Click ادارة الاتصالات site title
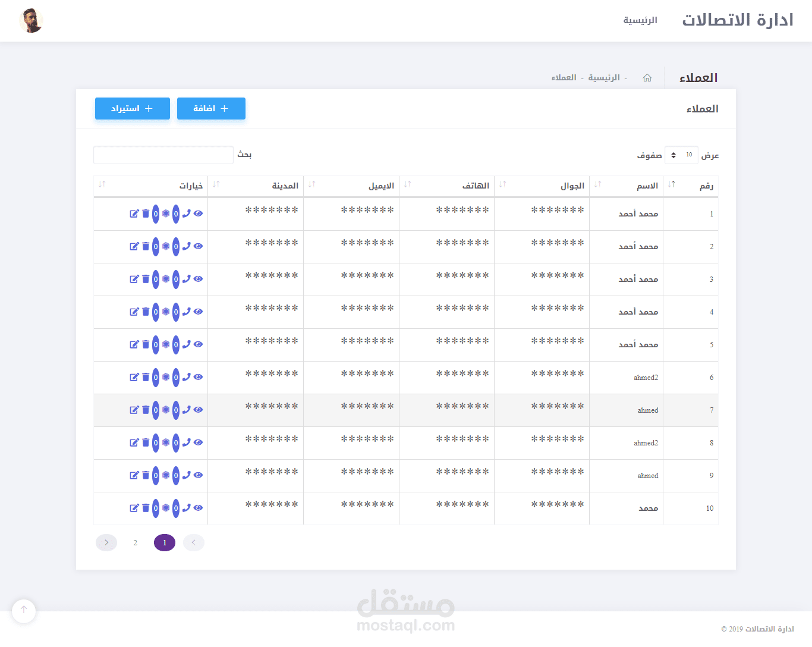This screenshot has height=647, width=812. pos(738,20)
